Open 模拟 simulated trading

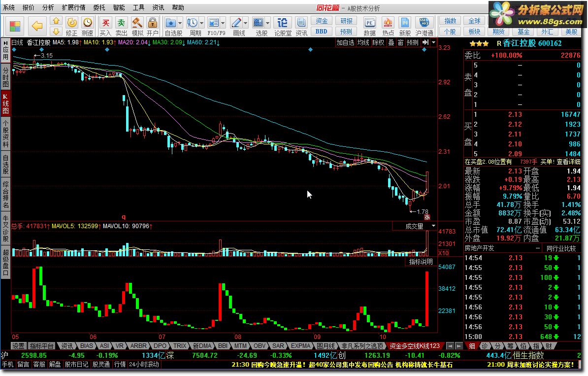pyautogui.click(x=137, y=27)
